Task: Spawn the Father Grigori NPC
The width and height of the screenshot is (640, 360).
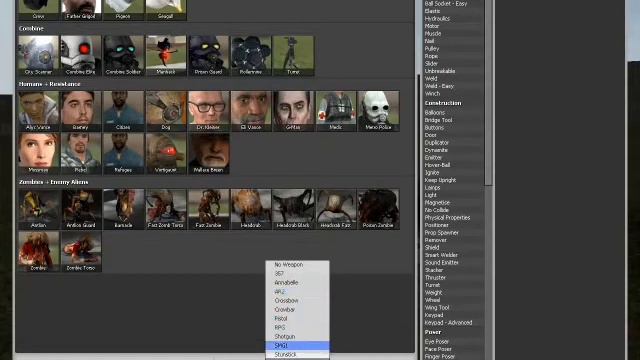Action: coord(81,9)
